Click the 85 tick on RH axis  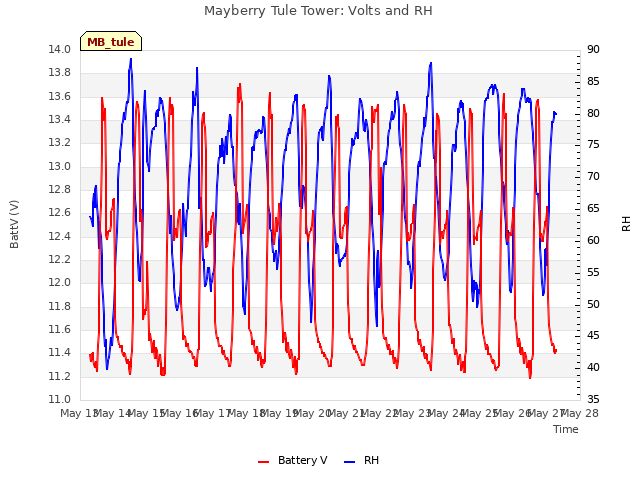pos(593,82)
